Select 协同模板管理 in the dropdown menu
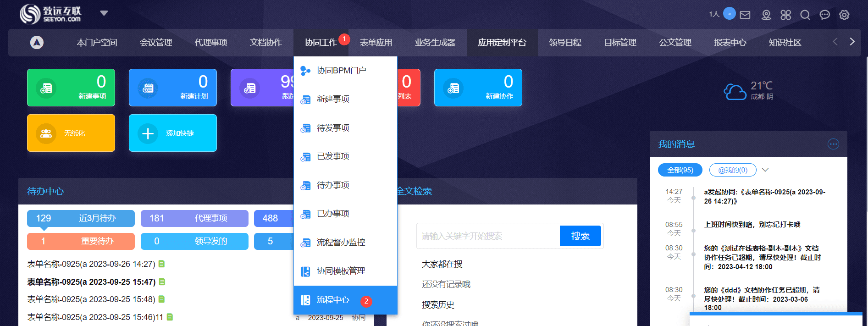Viewport: 868px width, 326px height. (x=345, y=271)
